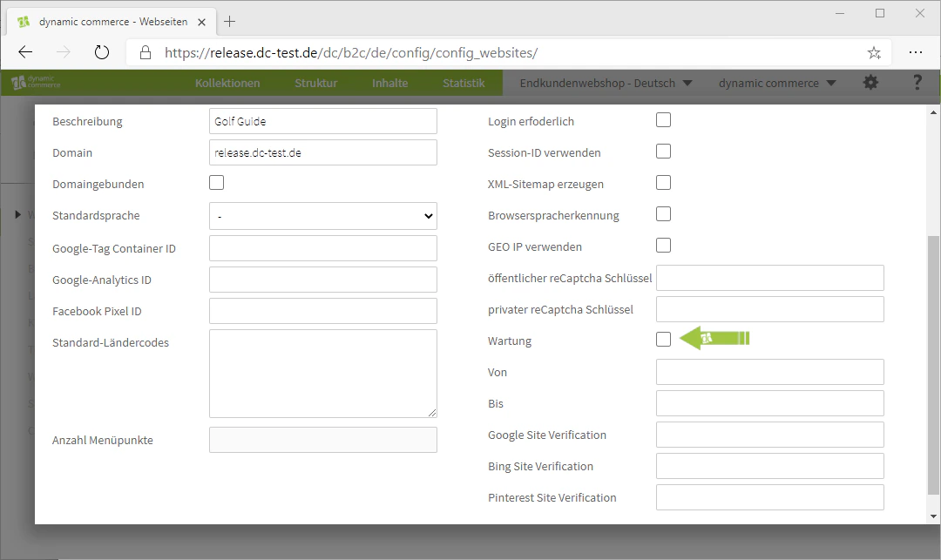Viewport: 941px width, 560px height.
Task: Open Endkundenwebshop - Deutsch dropdown
Action: (606, 83)
